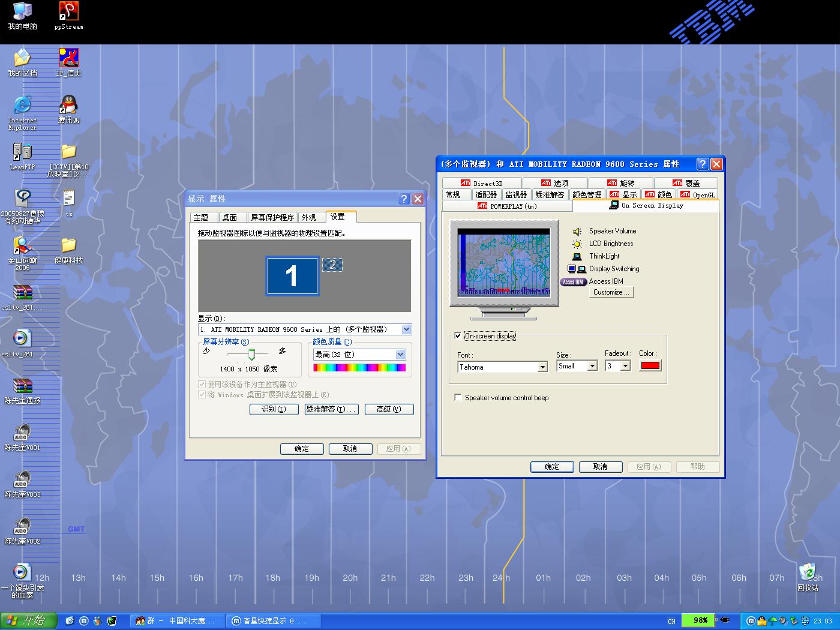
Task: Expand the Size dropdown set to Small
Action: point(592,366)
